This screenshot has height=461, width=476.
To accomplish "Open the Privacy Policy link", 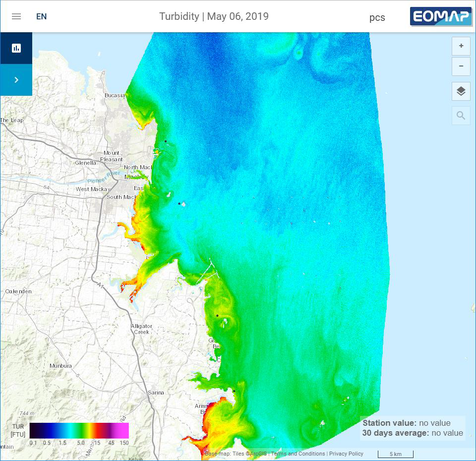I will [346, 454].
